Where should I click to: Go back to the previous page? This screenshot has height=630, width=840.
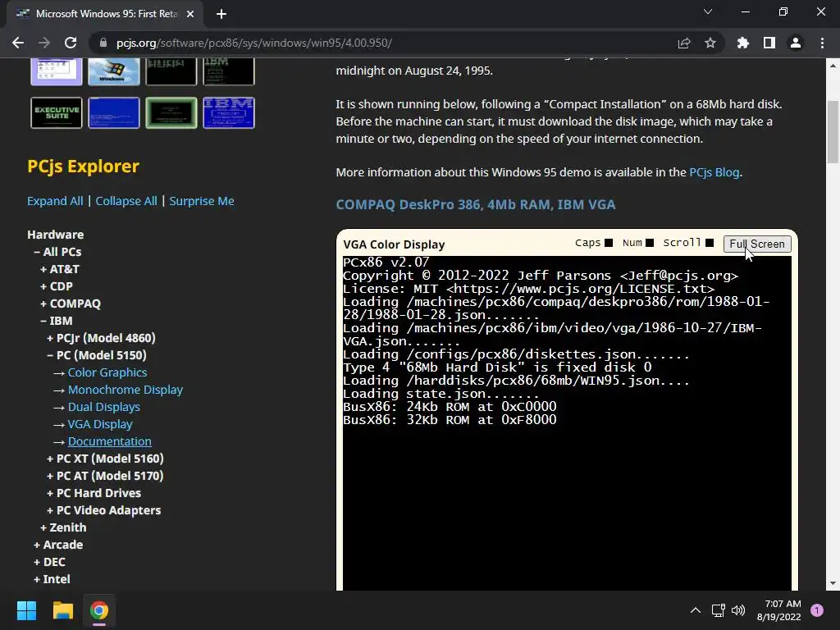pyautogui.click(x=18, y=43)
